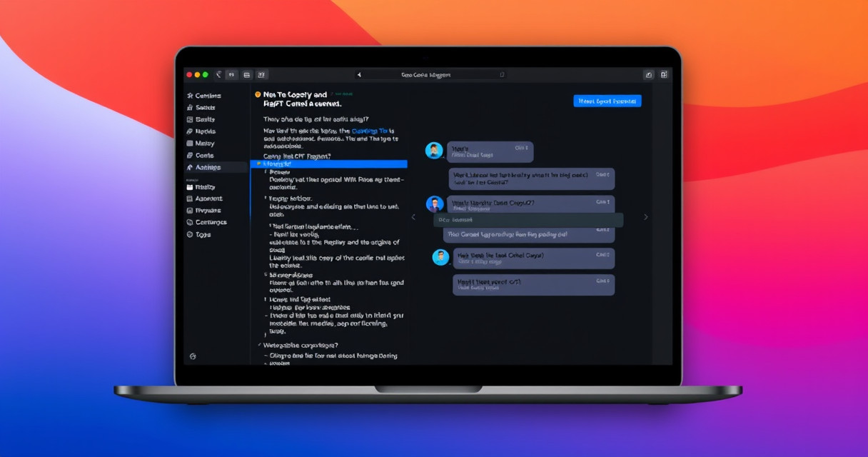The image size is (868, 457).
Task: Toggle the checkmark beside the last note heading
Action: (259, 345)
